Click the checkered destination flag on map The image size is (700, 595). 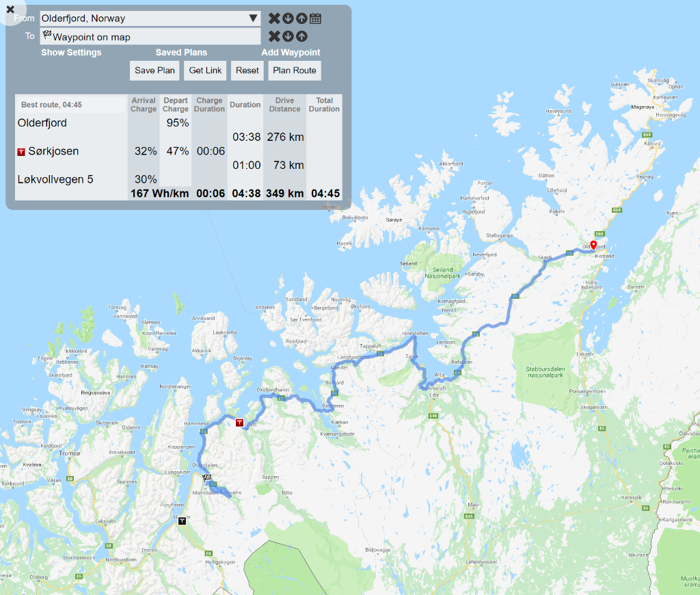[x=206, y=478]
